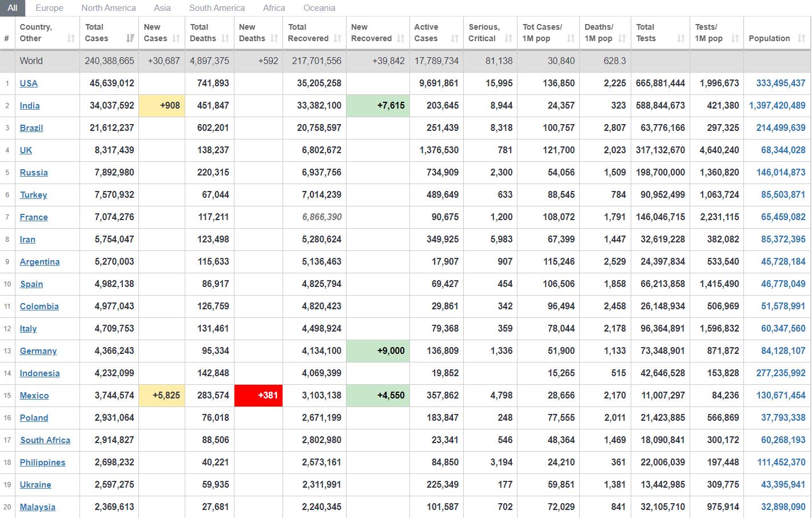Sort by Total Tests column arrows
The width and height of the screenshot is (812, 518).
click(680, 38)
